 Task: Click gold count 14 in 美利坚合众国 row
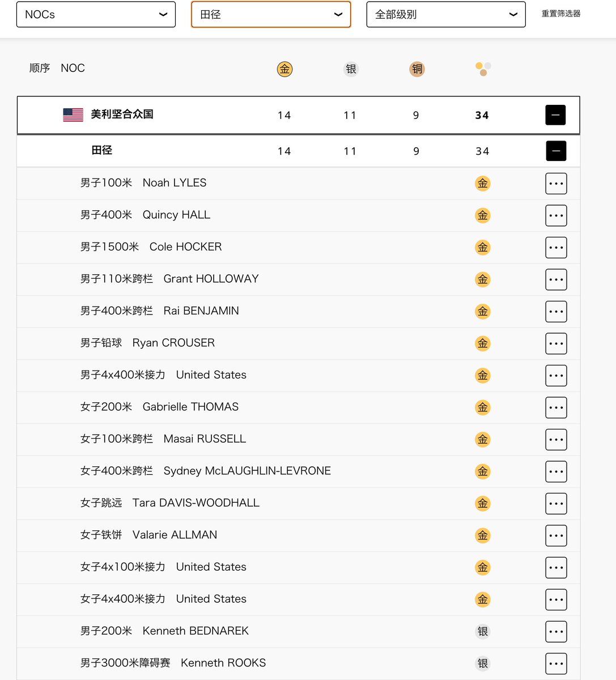(284, 115)
